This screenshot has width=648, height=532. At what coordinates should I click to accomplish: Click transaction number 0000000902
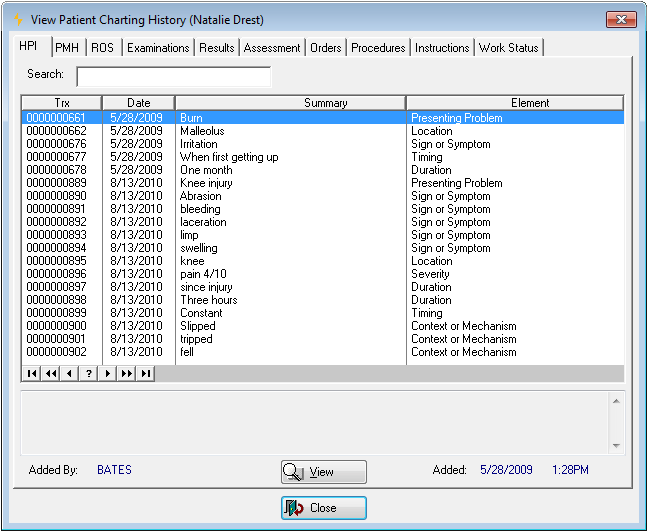click(x=57, y=352)
